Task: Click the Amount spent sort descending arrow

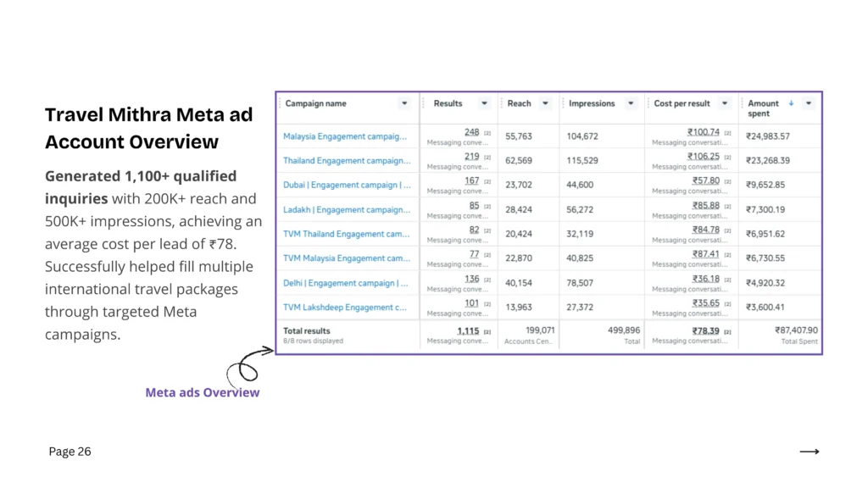Action: [x=791, y=103]
